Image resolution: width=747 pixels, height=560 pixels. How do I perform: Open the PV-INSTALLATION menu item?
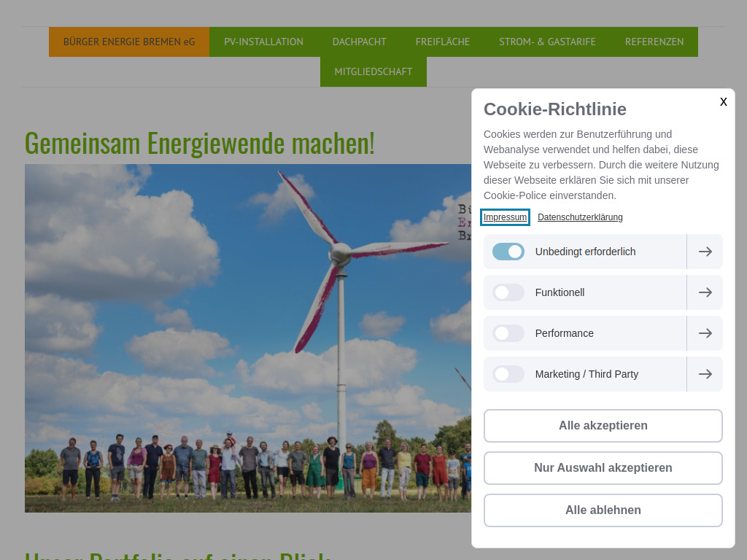pos(263,42)
